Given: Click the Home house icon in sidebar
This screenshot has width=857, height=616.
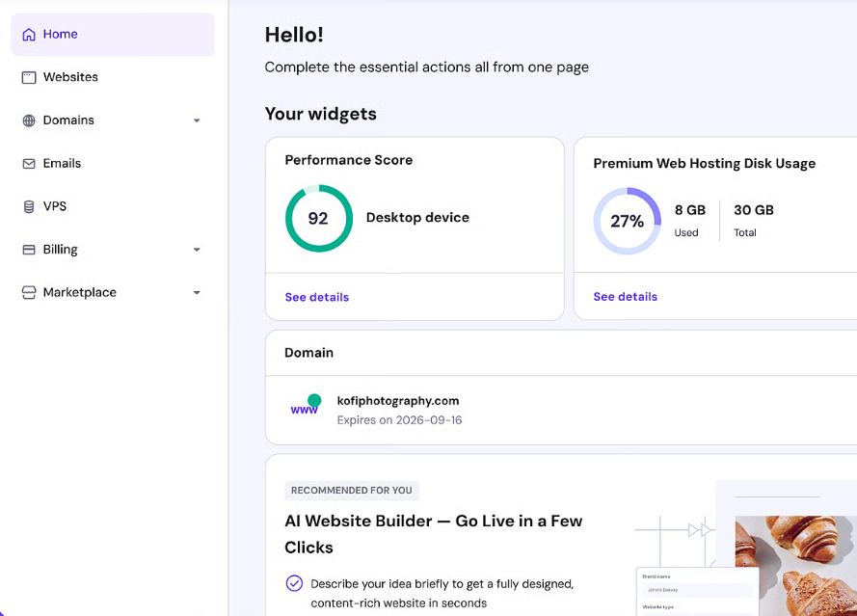Looking at the screenshot, I should tap(29, 35).
